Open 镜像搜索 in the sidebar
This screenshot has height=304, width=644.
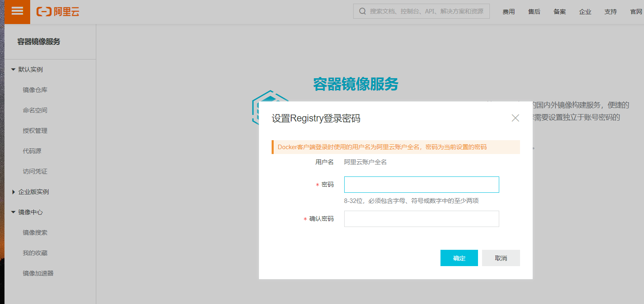[x=35, y=233]
